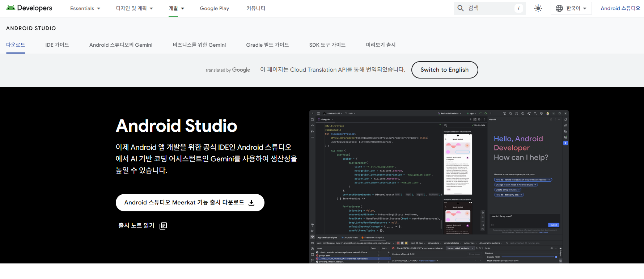Go to the Google Play section
This screenshot has width=644, height=279.
point(215,8)
